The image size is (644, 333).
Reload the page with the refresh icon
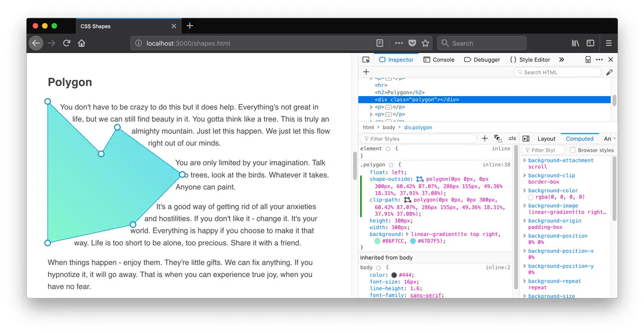66,43
